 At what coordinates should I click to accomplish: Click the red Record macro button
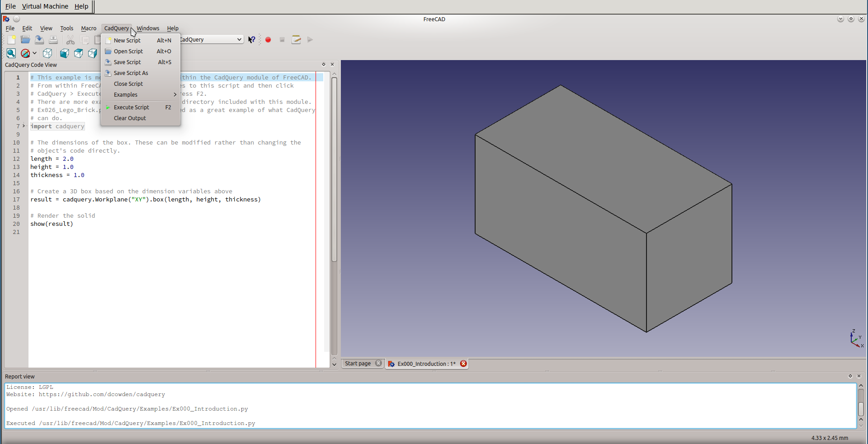(268, 40)
